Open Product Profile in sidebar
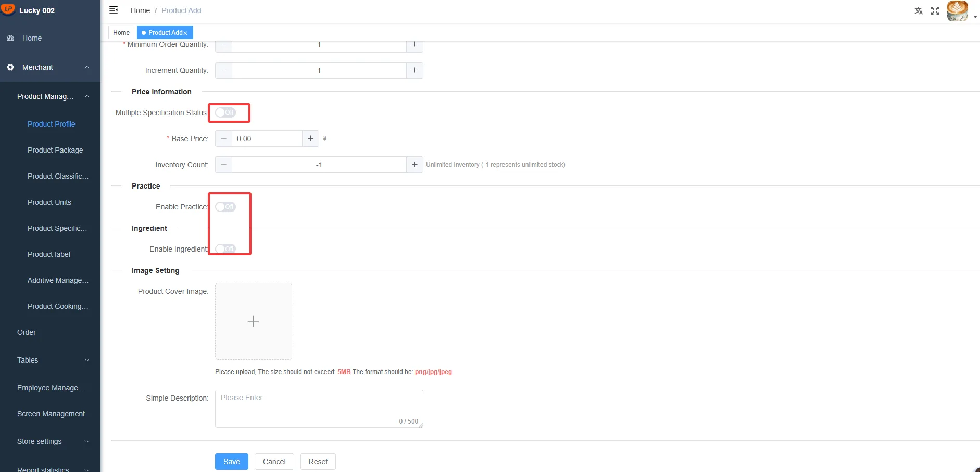The image size is (980, 472). coord(52,124)
